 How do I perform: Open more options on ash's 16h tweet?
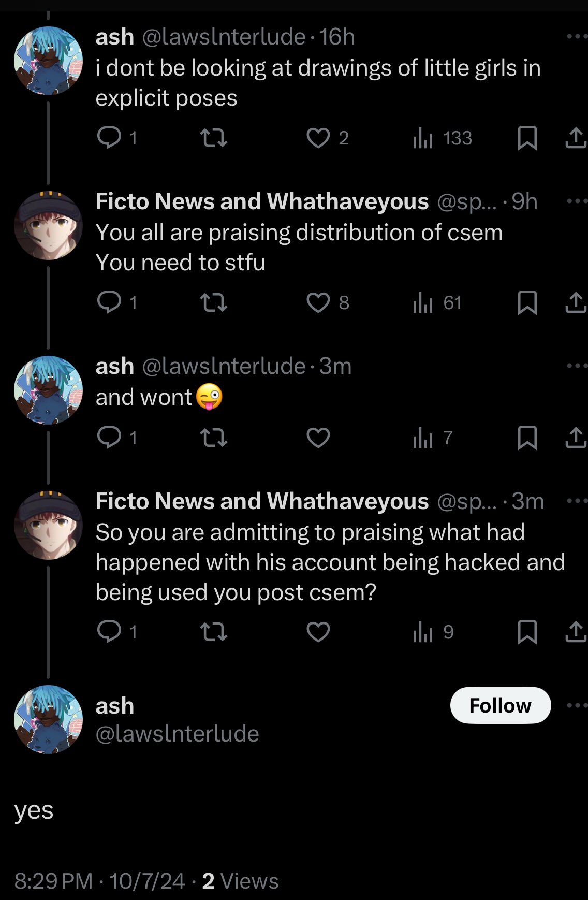[577, 37]
